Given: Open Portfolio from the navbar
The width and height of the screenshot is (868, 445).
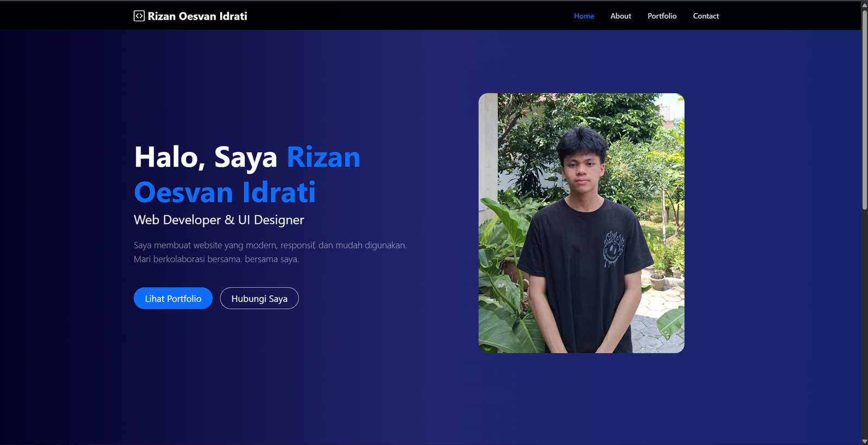Looking at the screenshot, I should tap(662, 16).
